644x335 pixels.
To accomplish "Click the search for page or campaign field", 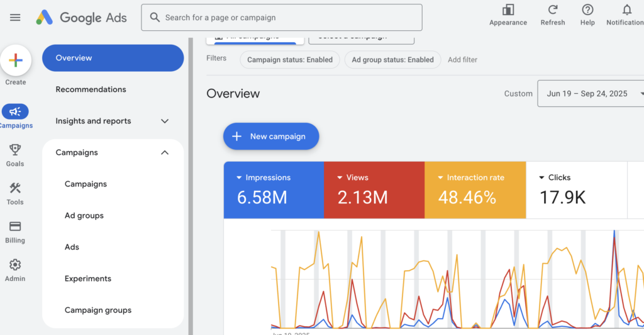I will 282,18.
